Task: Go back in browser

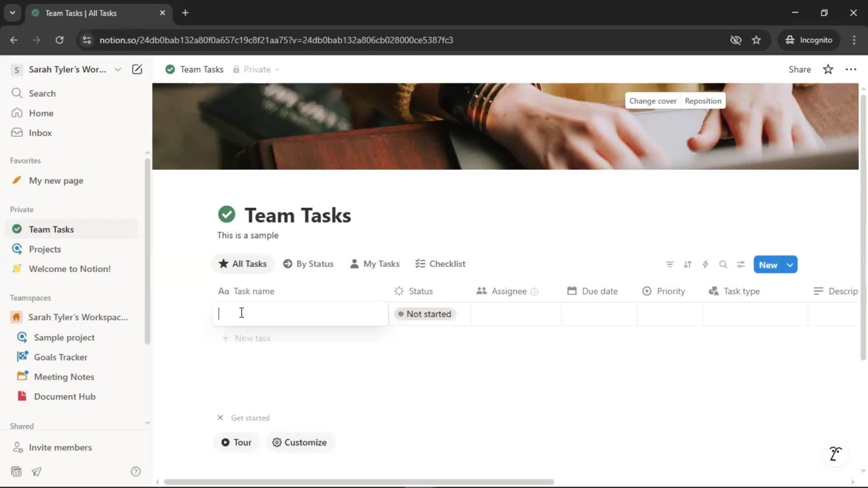Action: tap(14, 40)
